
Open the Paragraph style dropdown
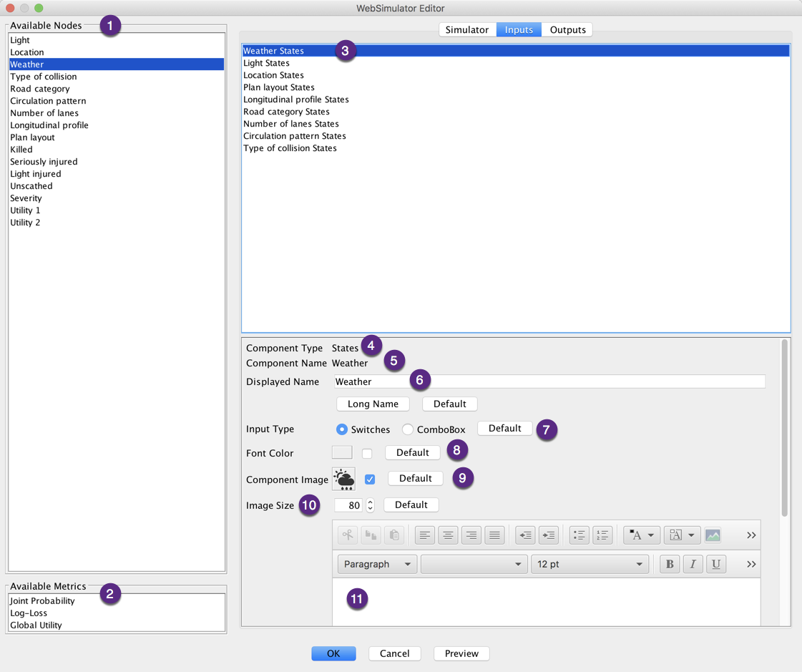pyautogui.click(x=377, y=564)
